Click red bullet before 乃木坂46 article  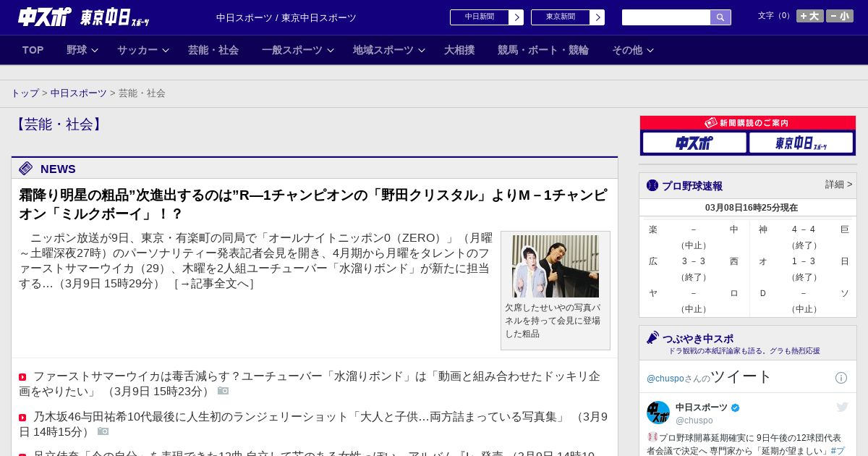point(22,418)
